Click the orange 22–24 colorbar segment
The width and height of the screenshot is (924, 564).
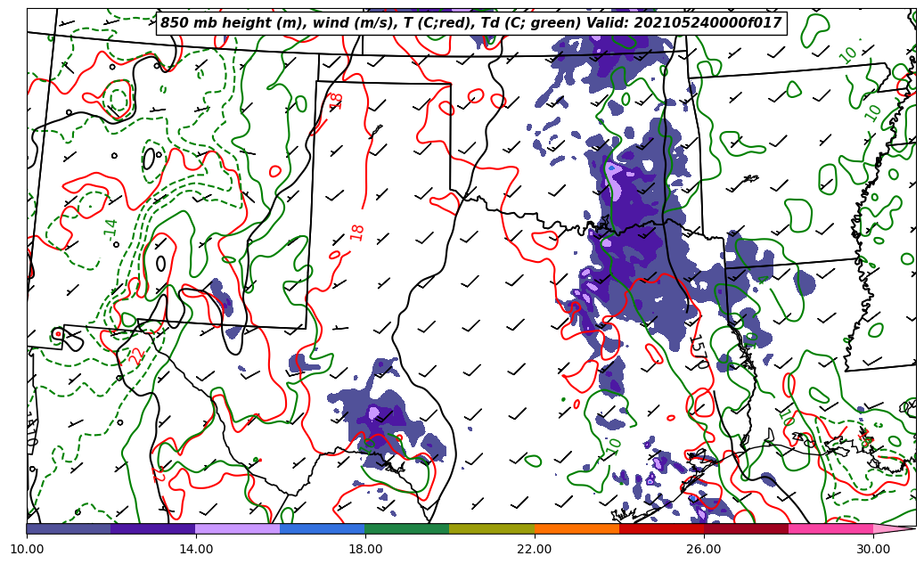(x=576, y=528)
